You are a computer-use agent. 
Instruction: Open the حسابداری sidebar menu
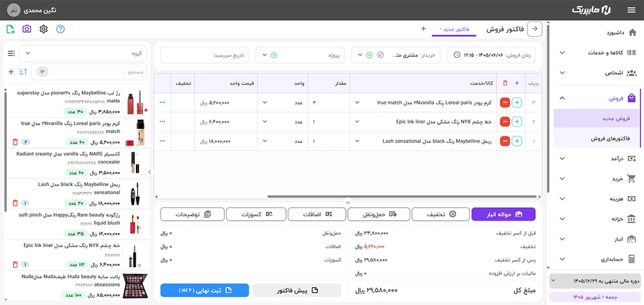tap(597, 259)
